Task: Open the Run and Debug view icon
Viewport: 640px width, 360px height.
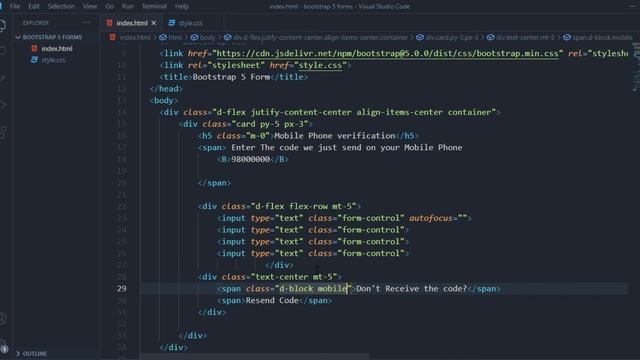Action: tap(2, 104)
